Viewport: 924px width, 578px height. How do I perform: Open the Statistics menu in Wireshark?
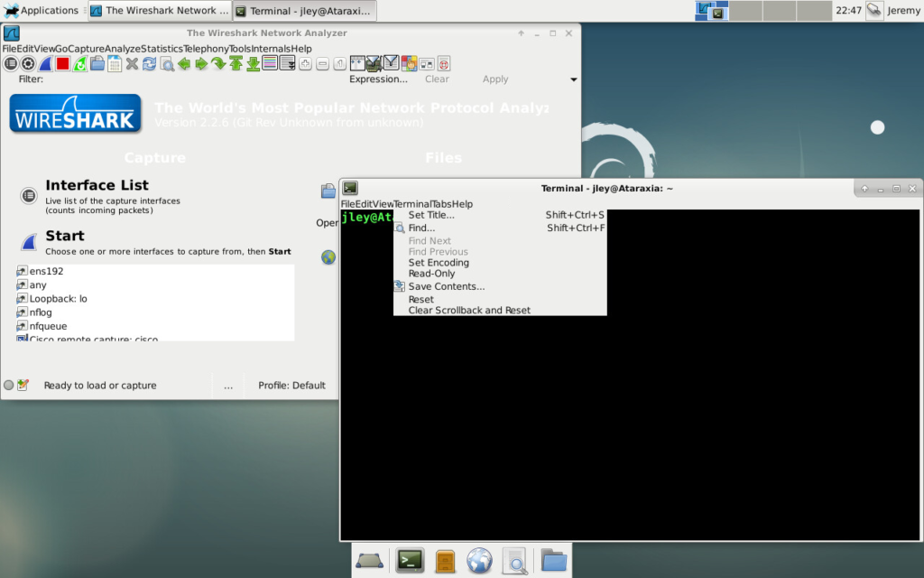162,49
